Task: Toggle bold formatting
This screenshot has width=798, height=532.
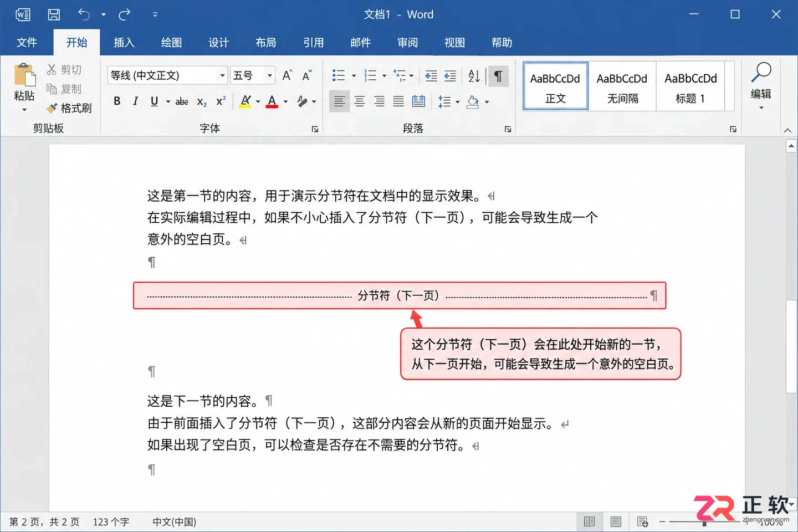Action: coord(117,101)
